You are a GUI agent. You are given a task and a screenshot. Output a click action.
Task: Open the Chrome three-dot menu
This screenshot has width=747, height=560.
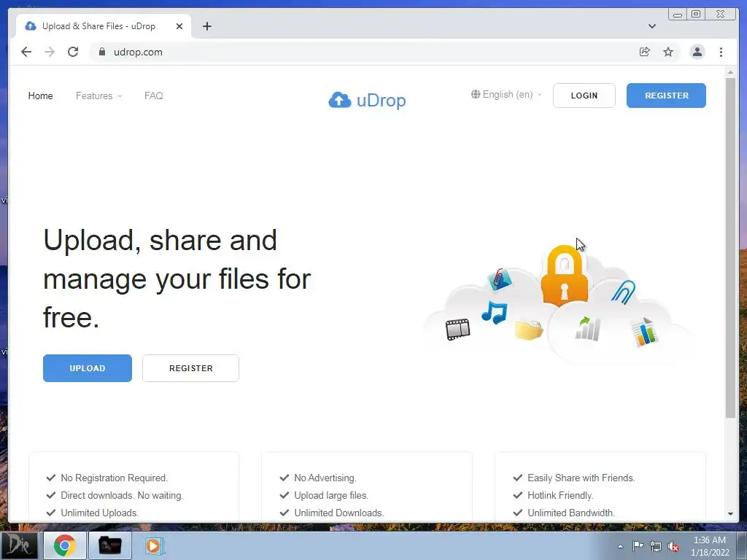tap(721, 52)
